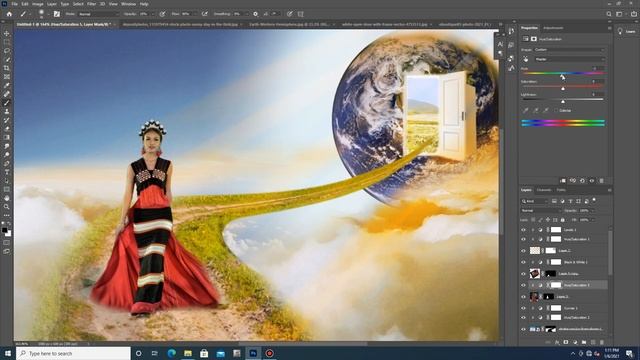This screenshot has width=640, height=360.
Task: Click the targeted adjustment hand tool
Action: (x=526, y=59)
